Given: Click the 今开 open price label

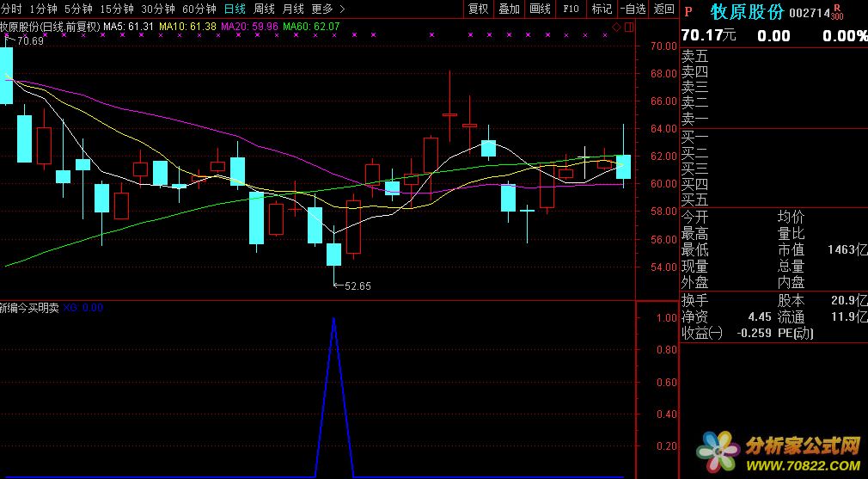Looking at the screenshot, I should pos(694,217).
